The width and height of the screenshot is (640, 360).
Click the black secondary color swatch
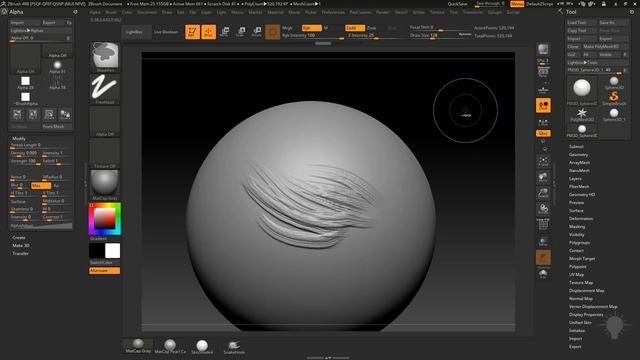pyautogui.click(x=97, y=251)
